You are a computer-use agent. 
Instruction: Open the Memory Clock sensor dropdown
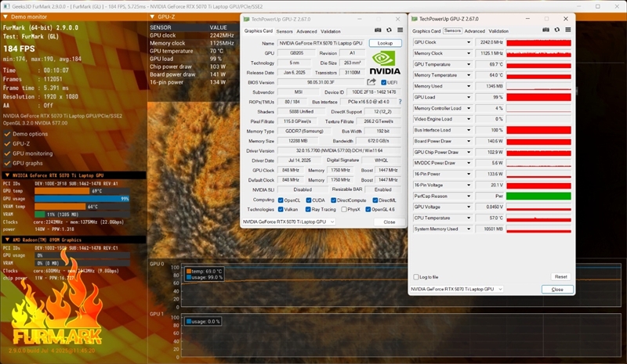tap(469, 53)
